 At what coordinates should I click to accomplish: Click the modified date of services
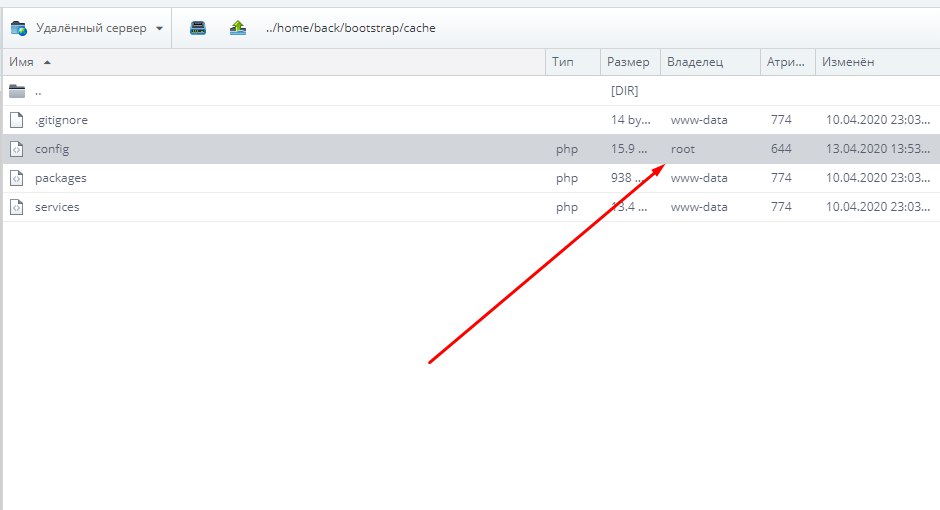[x=878, y=207]
